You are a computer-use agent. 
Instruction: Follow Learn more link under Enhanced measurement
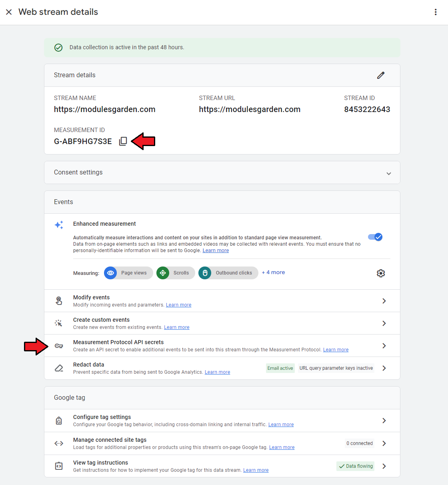pyautogui.click(x=216, y=251)
